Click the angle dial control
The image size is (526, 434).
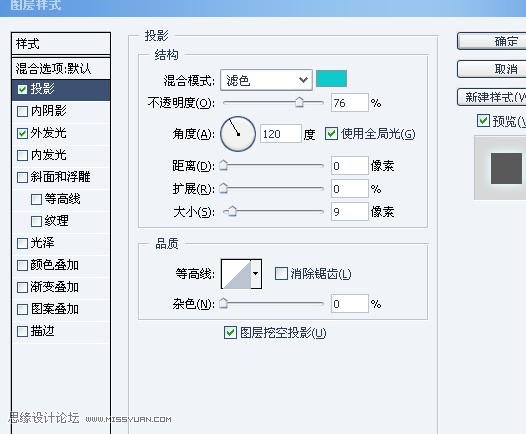[x=238, y=134]
